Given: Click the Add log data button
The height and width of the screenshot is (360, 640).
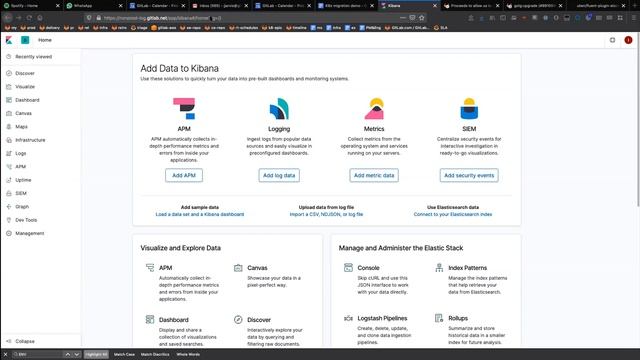Looking at the screenshot, I should [279, 176].
